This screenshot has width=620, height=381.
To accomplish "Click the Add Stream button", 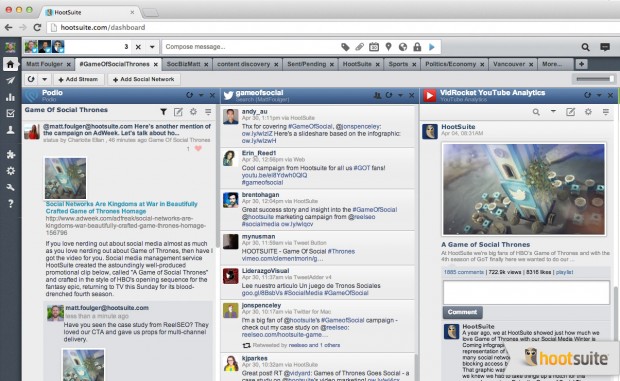I will click(78, 79).
